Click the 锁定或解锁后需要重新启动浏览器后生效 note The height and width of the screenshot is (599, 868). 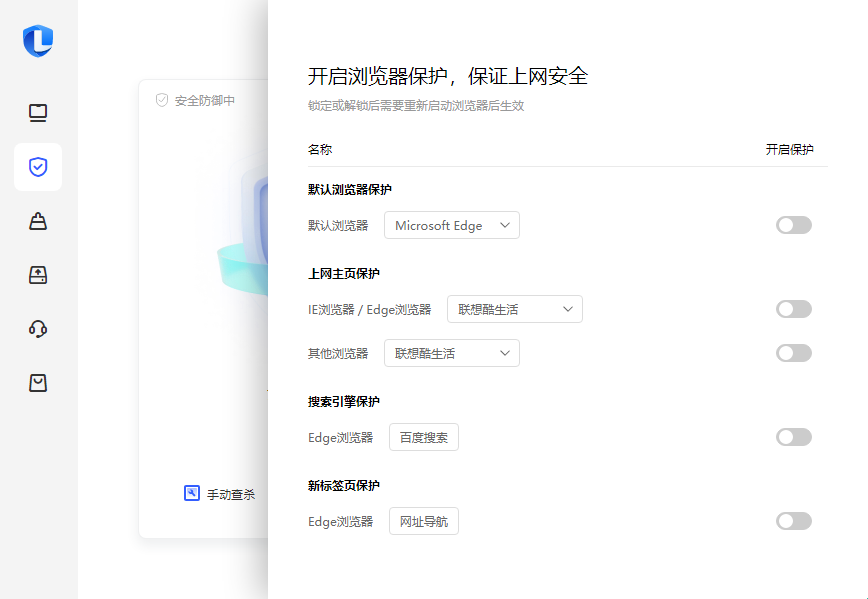(x=416, y=106)
